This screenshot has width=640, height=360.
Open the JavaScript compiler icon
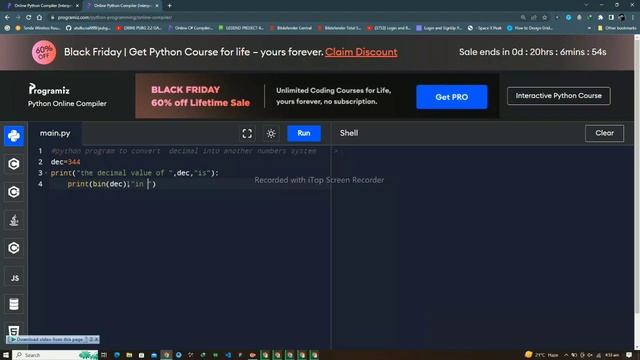tap(14, 278)
